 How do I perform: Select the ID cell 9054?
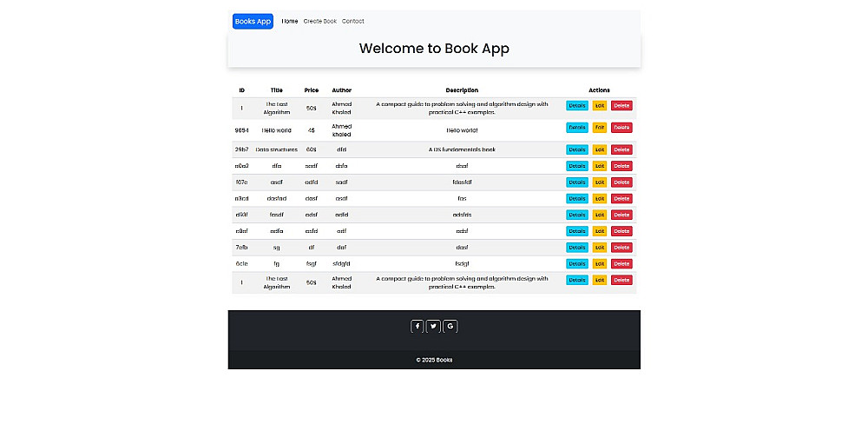242,130
